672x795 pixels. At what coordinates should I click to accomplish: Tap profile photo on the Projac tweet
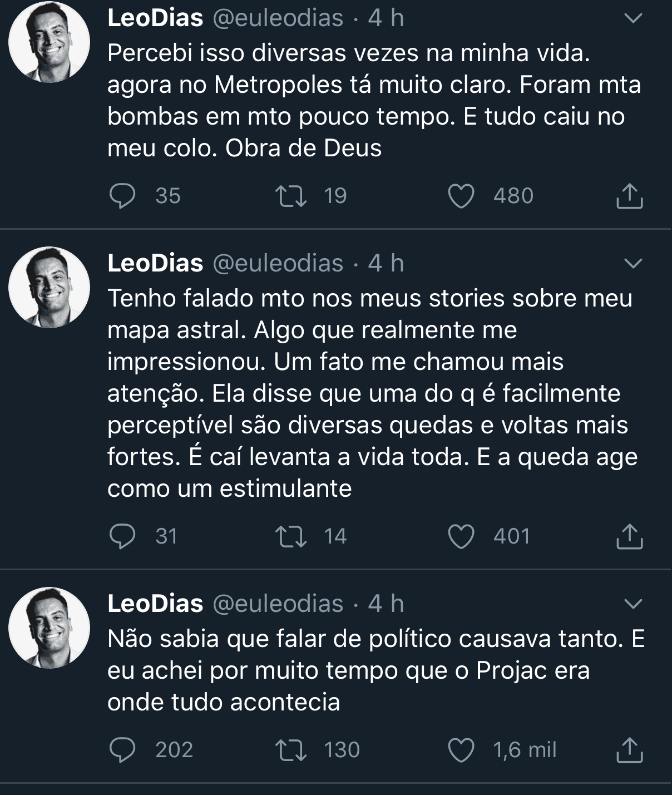pos(50,628)
